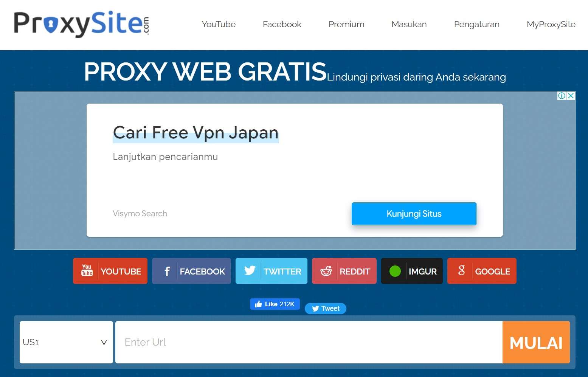Click the Reddit alien icon shortcut
The height and width of the screenshot is (377, 588).
point(326,271)
